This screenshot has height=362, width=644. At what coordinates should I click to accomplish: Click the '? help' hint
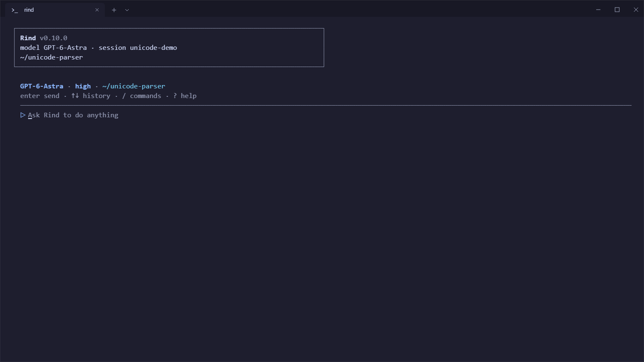point(185,96)
